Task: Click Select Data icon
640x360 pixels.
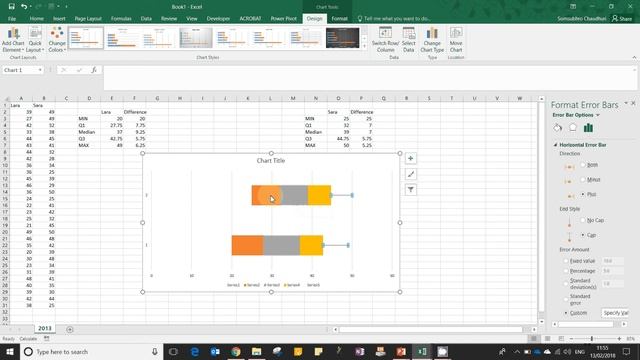Action: click(409, 40)
